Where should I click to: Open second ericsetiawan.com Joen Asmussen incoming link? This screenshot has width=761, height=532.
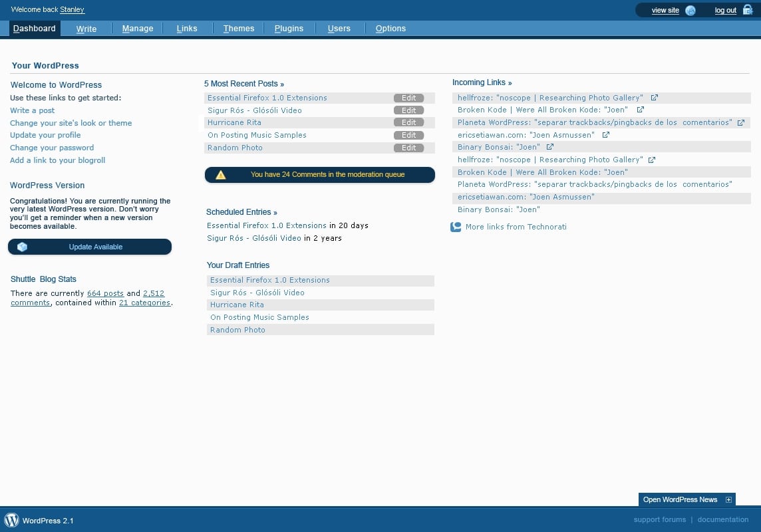click(526, 198)
